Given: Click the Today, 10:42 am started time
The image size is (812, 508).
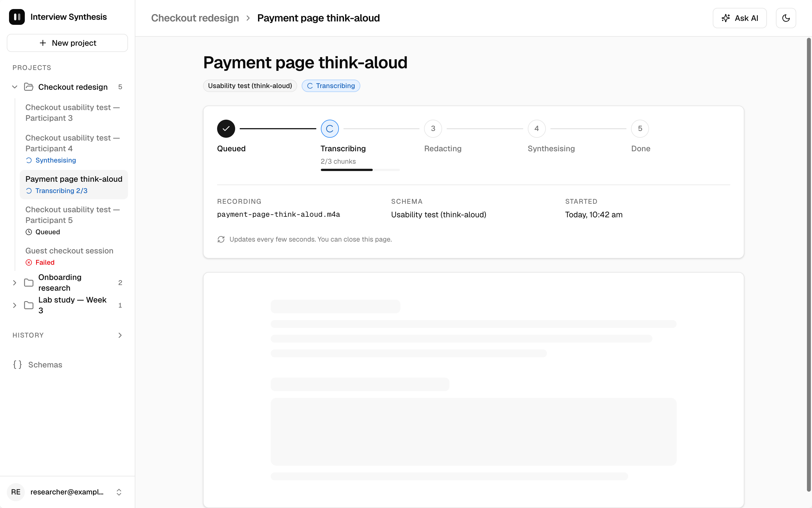Looking at the screenshot, I should 593,215.
